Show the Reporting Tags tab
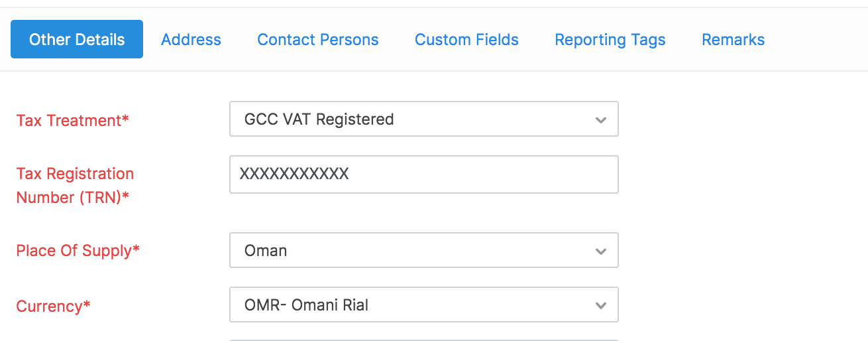The width and height of the screenshot is (868, 341). [610, 40]
